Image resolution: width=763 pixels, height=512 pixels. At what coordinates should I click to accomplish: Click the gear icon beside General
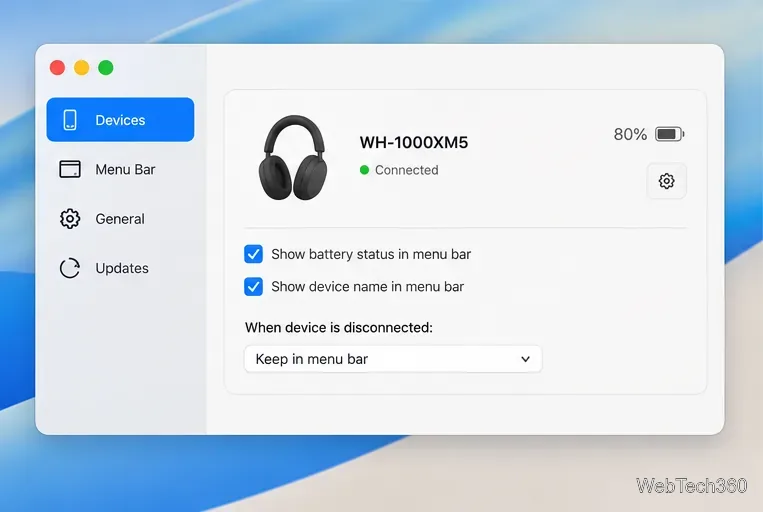(70, 219)
